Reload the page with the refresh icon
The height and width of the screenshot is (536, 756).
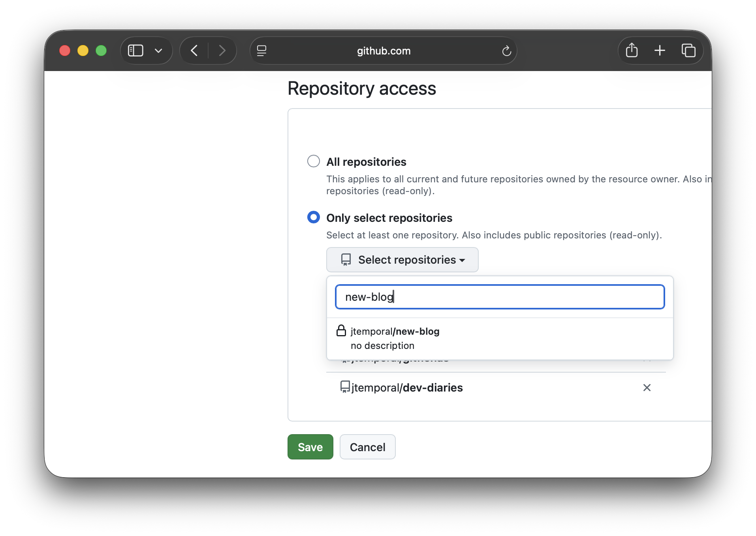tap(506, 51)
